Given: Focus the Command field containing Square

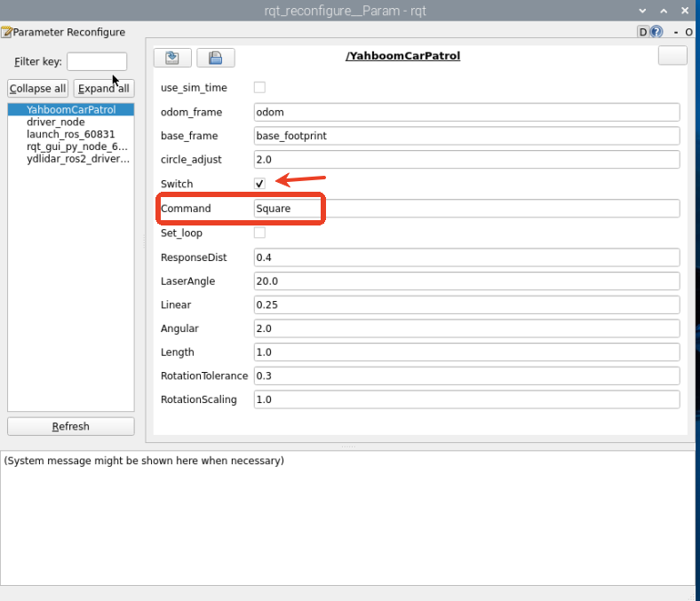Looking at the screenshot, I should click(x=466, y=209).
